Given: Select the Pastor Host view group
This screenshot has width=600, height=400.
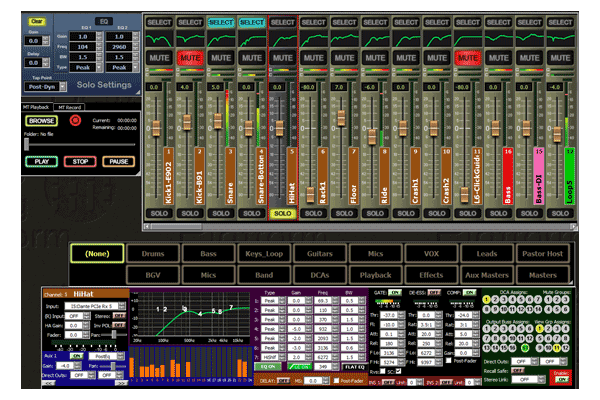Looking at the screenshot, I should (543, 253).
